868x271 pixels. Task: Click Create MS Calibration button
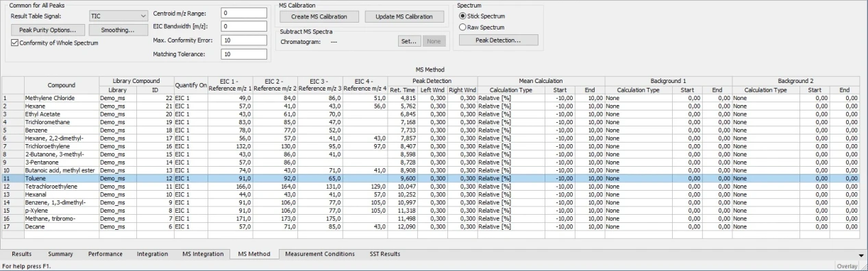[319, 16]
